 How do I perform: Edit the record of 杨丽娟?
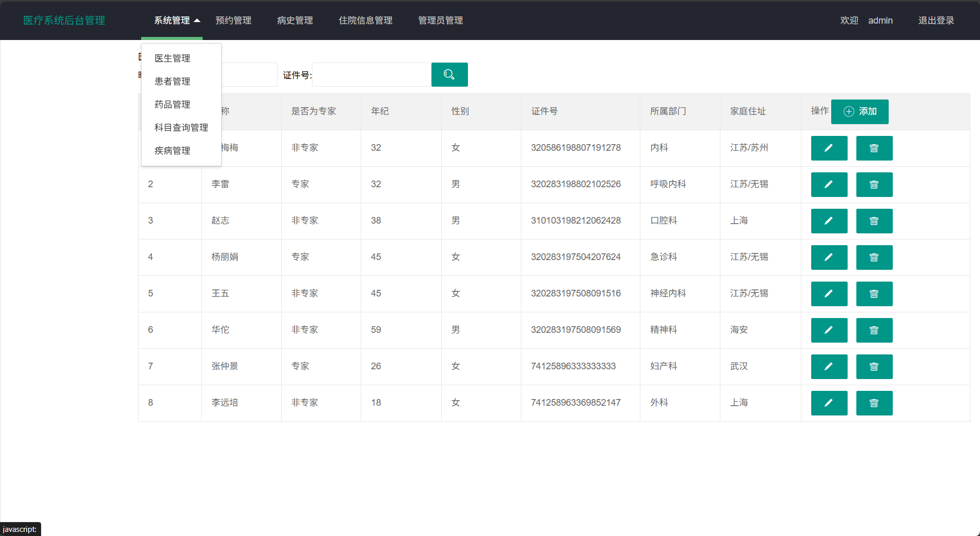coord(829,257)
